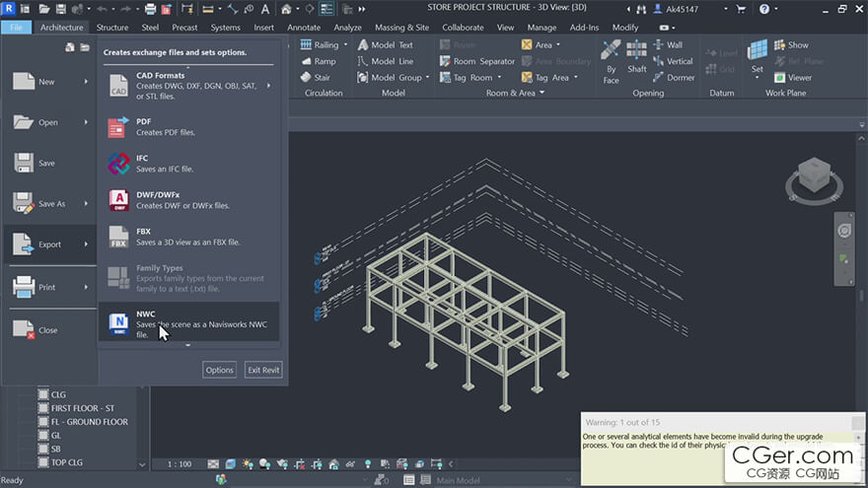Choose the IFC export option
Screen dimensions: 868x488
tap(189, 164)
